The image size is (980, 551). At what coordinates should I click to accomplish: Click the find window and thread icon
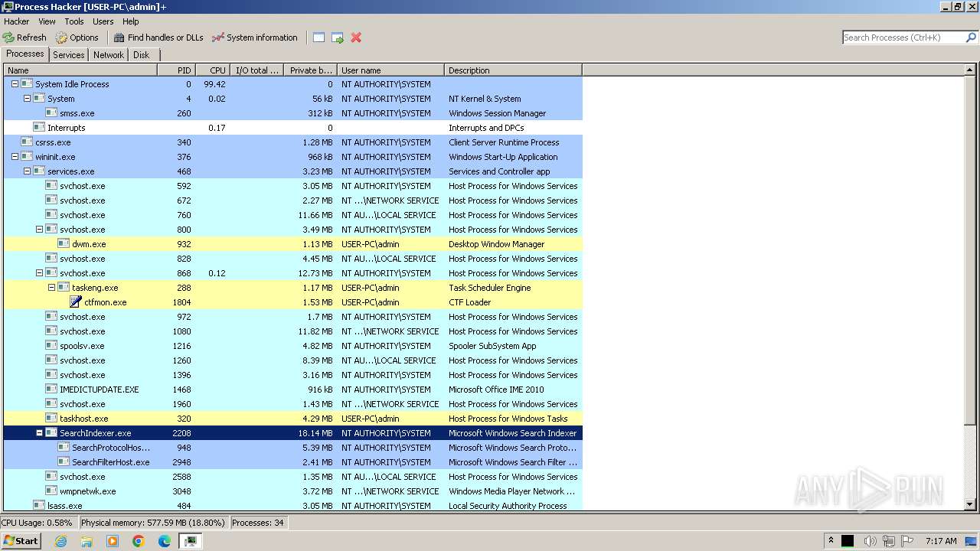(338, 37)
